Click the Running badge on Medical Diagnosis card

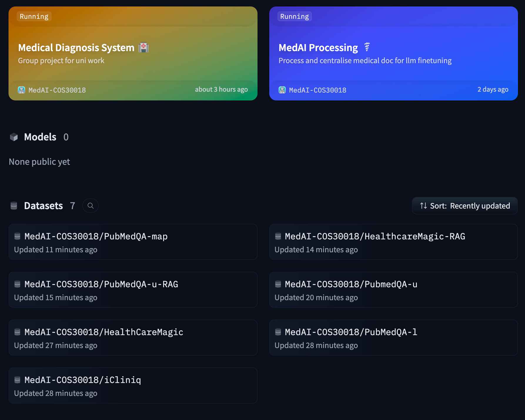[x=34, y=16]
